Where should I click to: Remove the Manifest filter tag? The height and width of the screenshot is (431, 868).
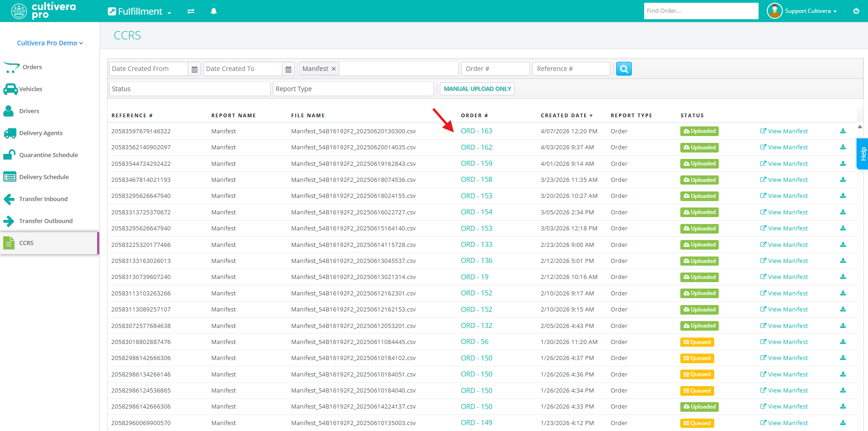(x=334, y=69)
